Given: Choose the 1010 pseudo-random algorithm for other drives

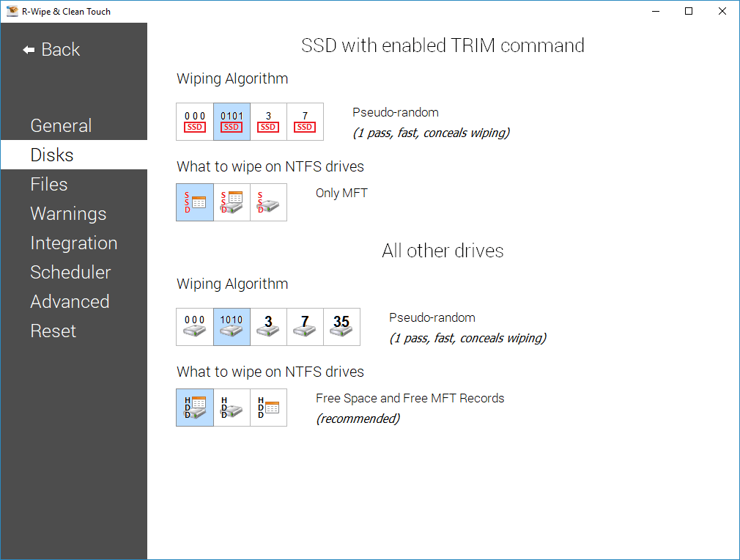Looking at the screenshot, I should (232, 327).
